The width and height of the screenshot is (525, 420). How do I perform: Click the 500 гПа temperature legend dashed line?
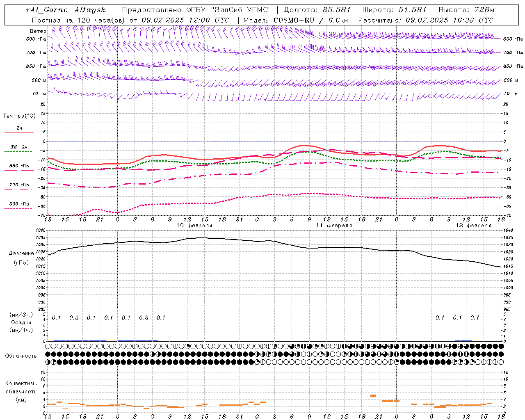tap(18, 208)
